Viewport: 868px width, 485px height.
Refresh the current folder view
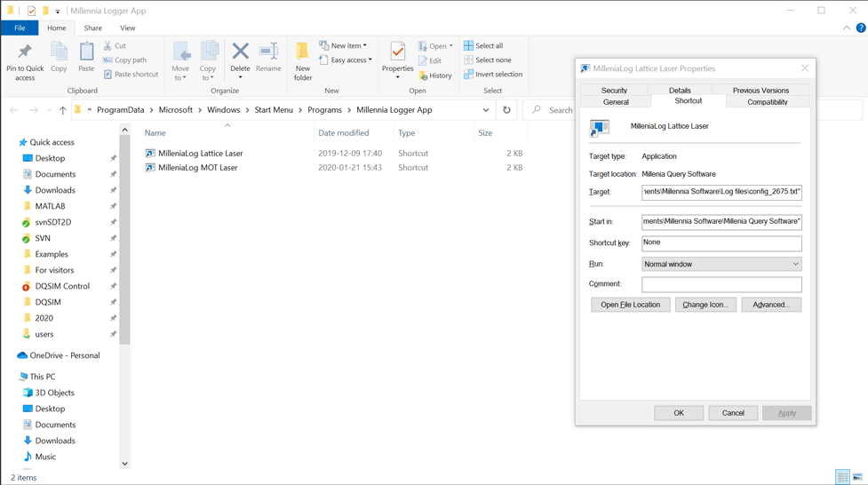506,109
